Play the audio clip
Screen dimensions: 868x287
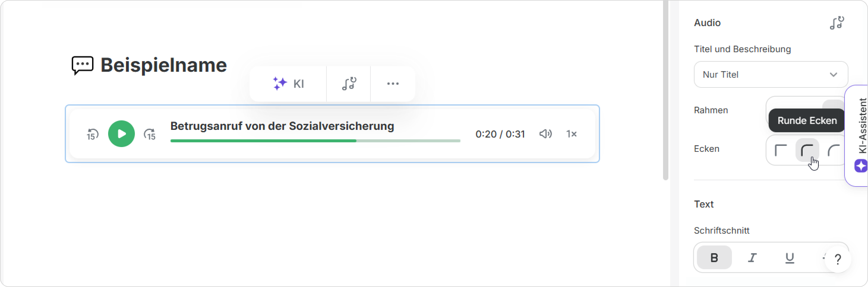tap(121, 134)
